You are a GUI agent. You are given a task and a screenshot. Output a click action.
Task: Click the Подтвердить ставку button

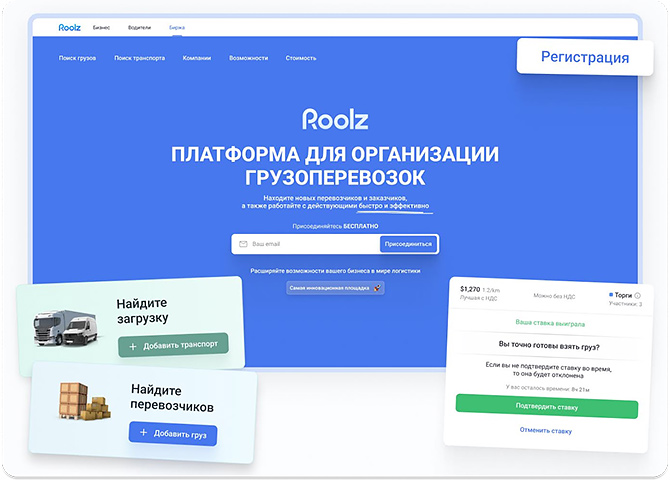tap(547, 406)
